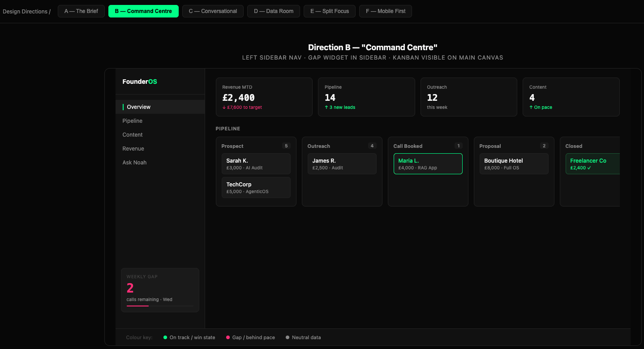This screenshot has width=644, height=349.
Task: Open the James R. outreach card
Action: [x=342, y=164]
